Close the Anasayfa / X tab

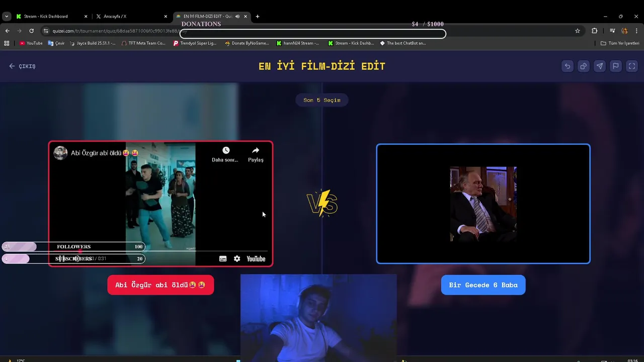[x=166, y=17]
